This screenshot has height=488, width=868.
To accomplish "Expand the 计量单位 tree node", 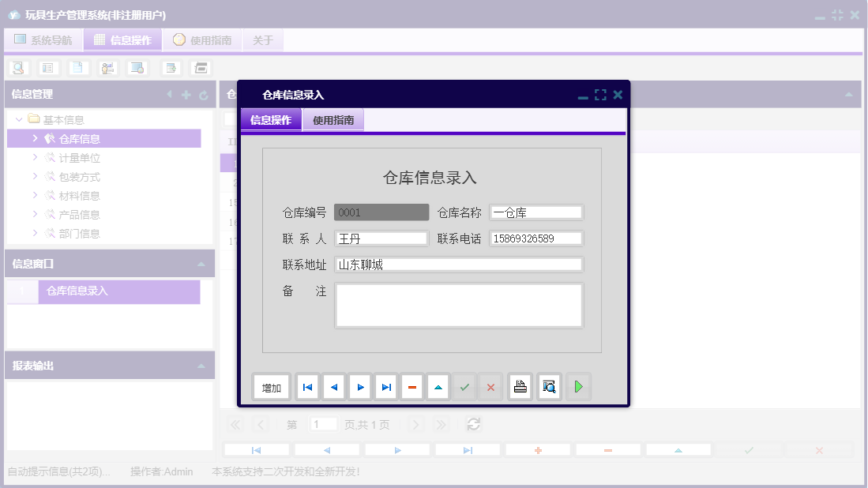I will pos(36,157).
